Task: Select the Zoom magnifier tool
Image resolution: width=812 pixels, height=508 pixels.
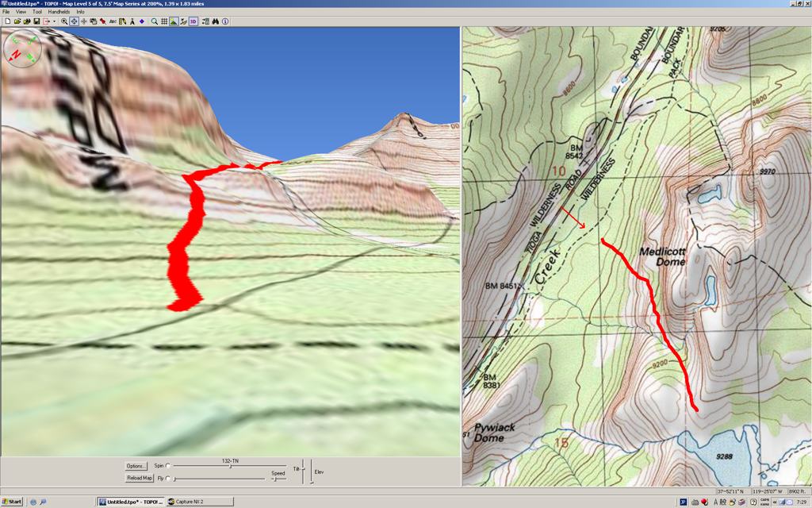Action: pyautogui.click(x=64, y=21)
